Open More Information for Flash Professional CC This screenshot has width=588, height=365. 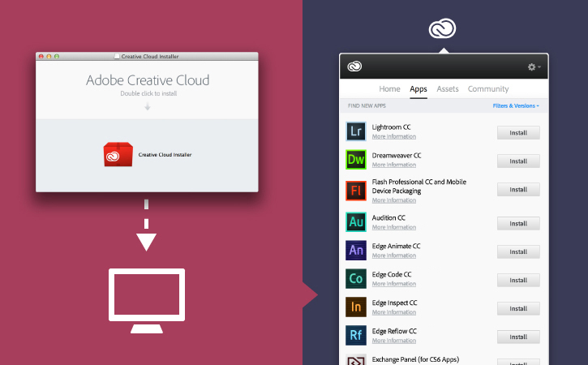[x=393, y=200]
